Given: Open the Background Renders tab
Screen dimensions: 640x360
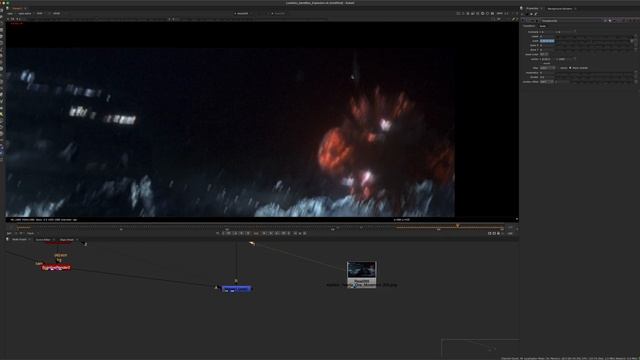Looking at the screenshot, I should click(560, 8).
